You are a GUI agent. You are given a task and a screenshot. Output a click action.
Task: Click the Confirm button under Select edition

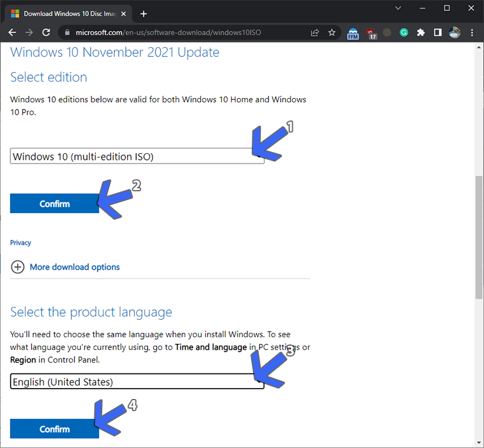54,203
